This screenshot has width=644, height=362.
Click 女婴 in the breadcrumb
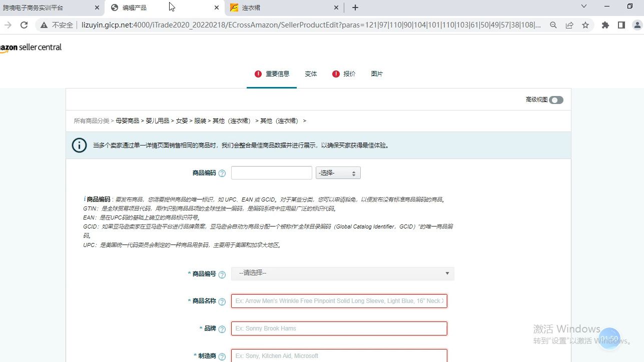[182, 121]
